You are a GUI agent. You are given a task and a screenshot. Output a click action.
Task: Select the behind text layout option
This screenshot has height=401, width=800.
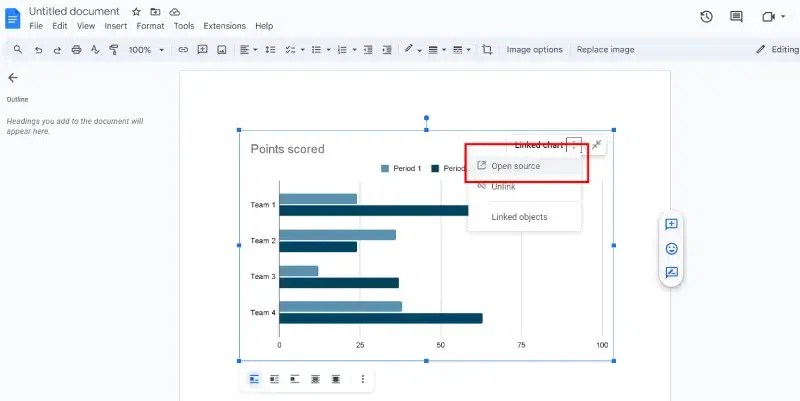[315, 379]
